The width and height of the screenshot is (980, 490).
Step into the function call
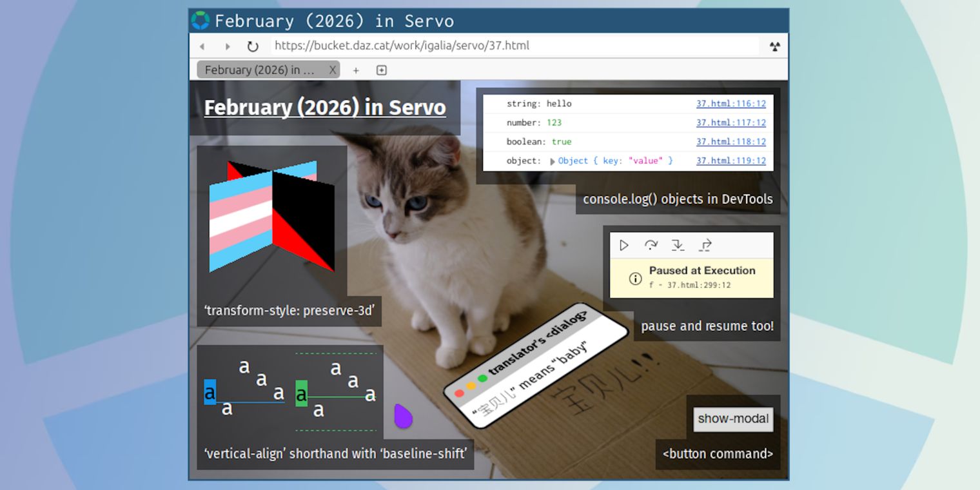tap(678, 245)
